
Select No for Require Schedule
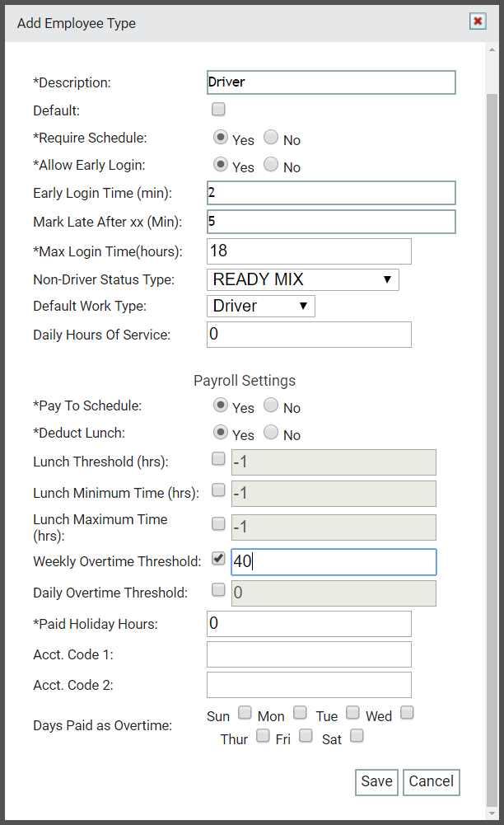(x=271, y=137)
